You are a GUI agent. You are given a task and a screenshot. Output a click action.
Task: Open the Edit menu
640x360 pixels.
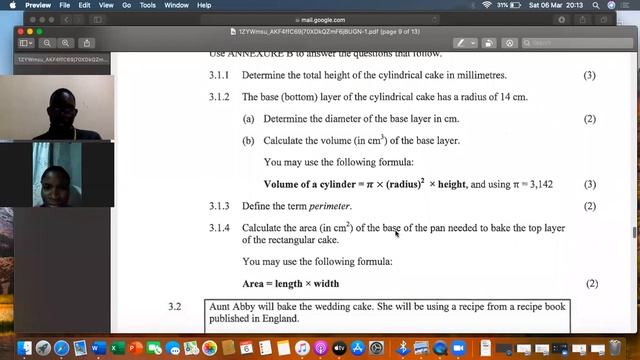coord(84,5)
